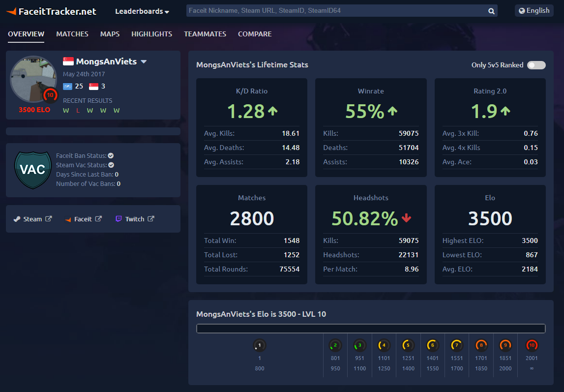564x392 pixels.
Task: Click the Steam Vac Status checkmark icon
Action: (x=111, y=165)
